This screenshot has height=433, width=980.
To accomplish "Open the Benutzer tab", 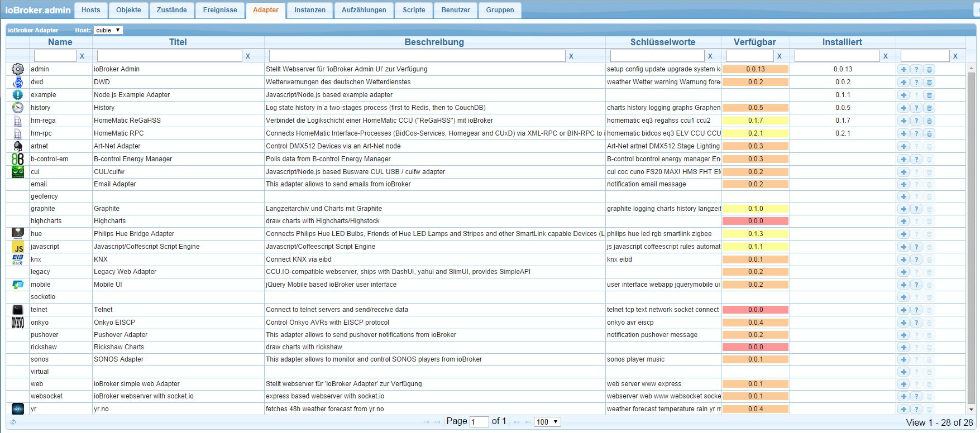I will [456, 10].
